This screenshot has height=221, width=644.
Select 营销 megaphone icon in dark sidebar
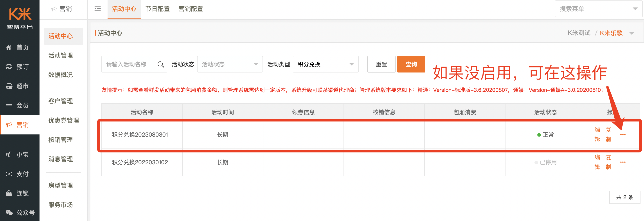(9, 125)
